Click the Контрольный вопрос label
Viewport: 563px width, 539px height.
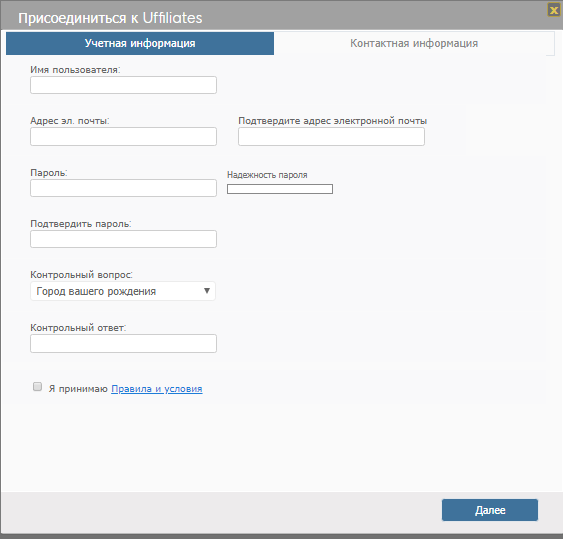tap(82, 275)
